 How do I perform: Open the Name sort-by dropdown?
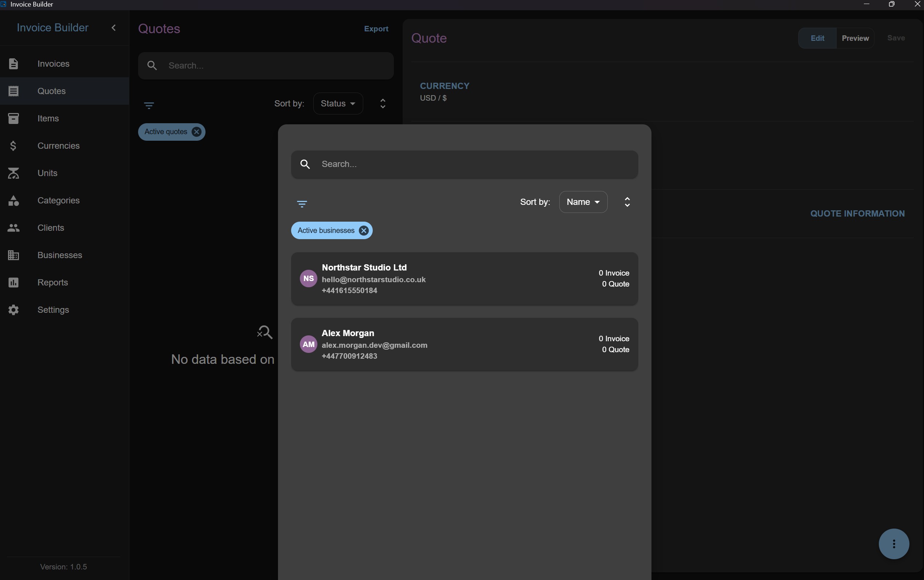[583, 202]
